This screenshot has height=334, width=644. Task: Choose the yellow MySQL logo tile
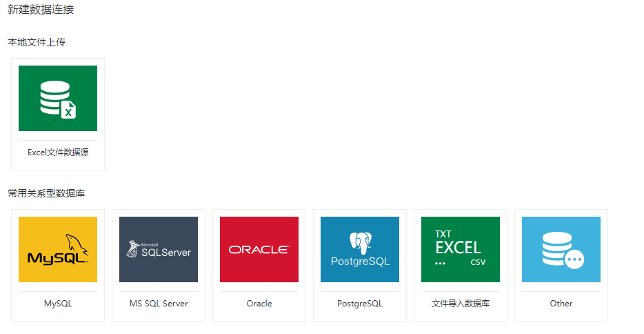pyautogui.click(x=58, y=249)
